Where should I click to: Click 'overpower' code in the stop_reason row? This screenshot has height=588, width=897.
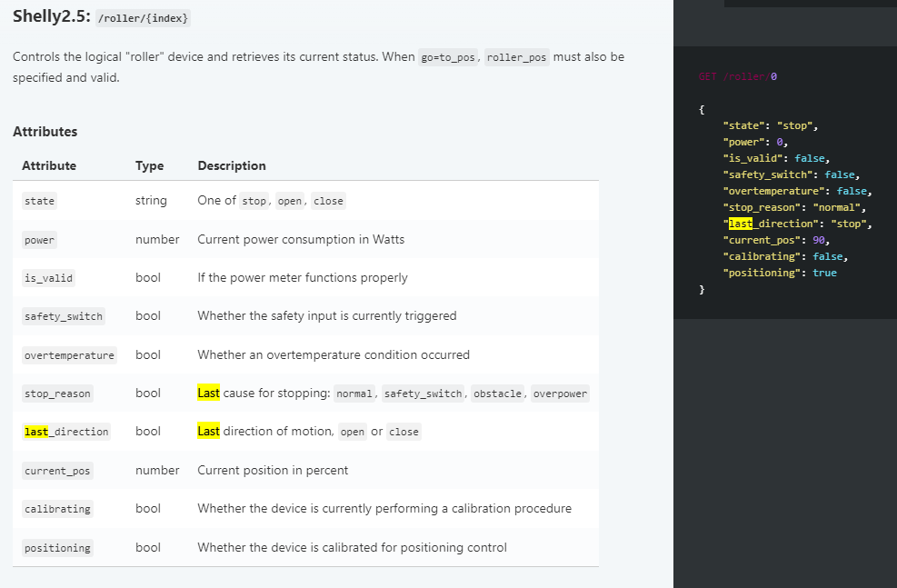(560, 394)
